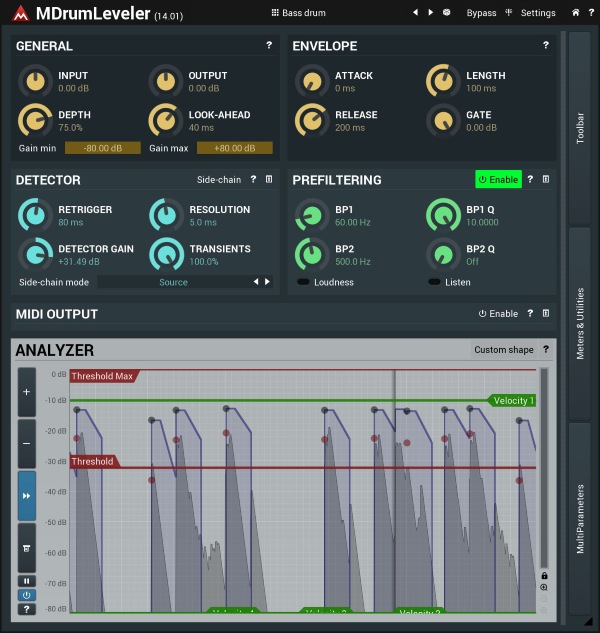The image size is (600, 633).
Task: Toggle the Loudness switch
Action: 303,282
